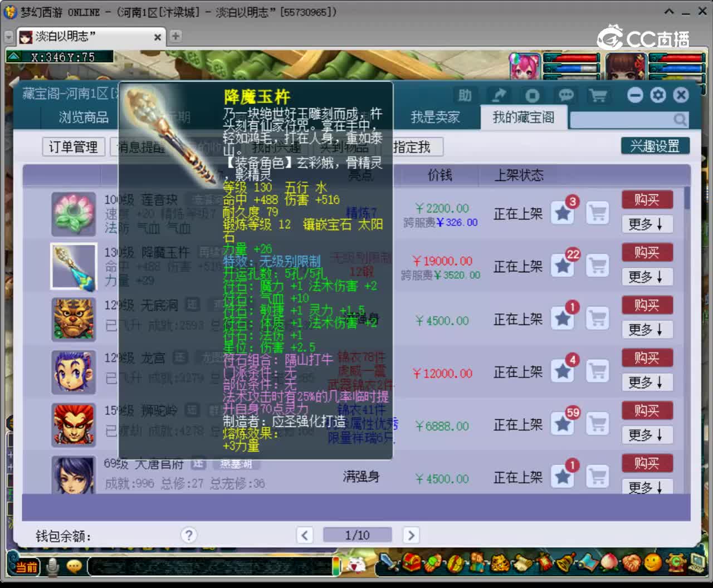Add ￥6888.00 item to cart

pos(598,424)
